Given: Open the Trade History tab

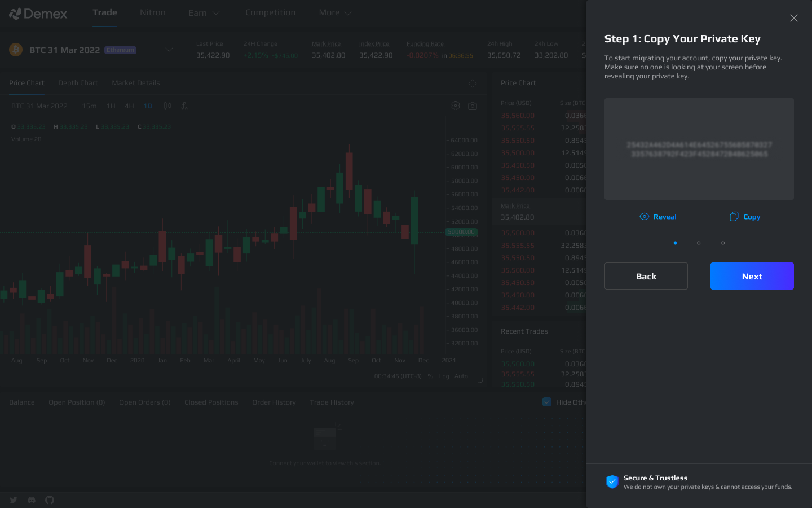Looking at the screenshot, I should 332,402.
